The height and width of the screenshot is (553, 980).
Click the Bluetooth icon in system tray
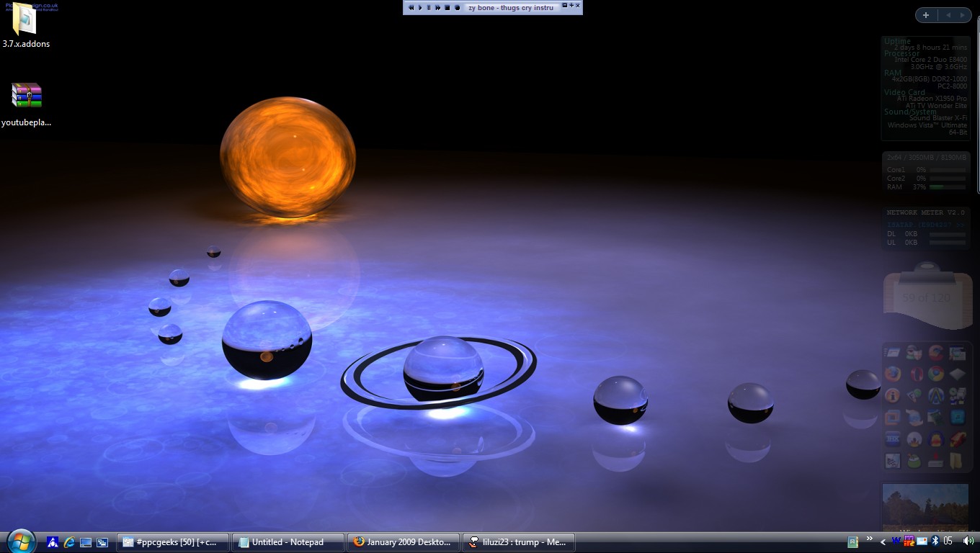tap(935, 541)
